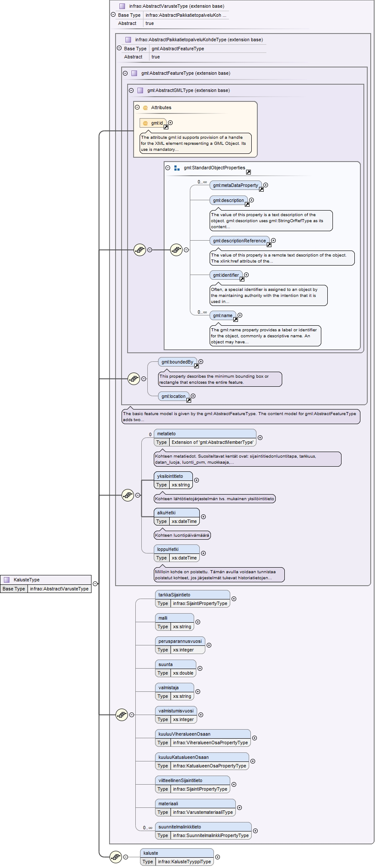Viewport: 375px width, 868px height.
Task: Expand kuuluuViheralueenOsaan element
Action: (255, 738)
